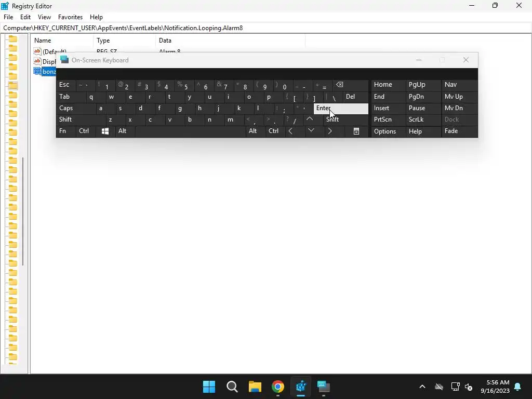
Task: Click the Del key
Action: pos(355,97)
